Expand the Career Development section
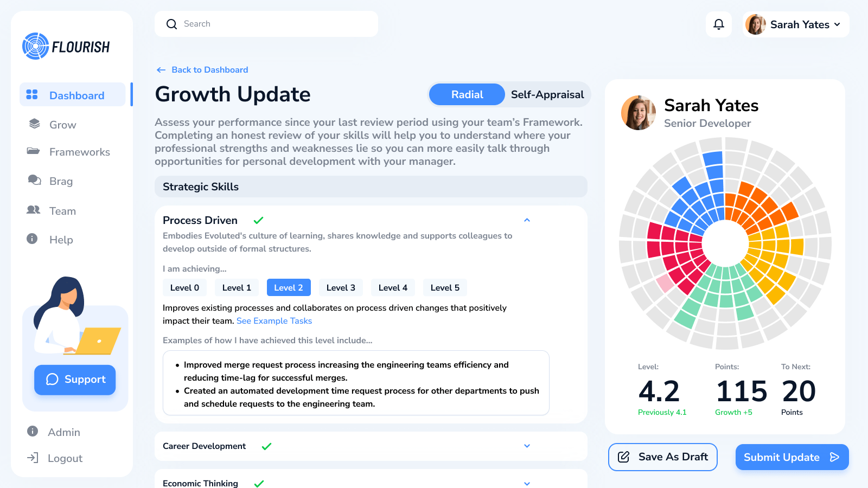Screen dimensions: 868x488 (527, 446)
